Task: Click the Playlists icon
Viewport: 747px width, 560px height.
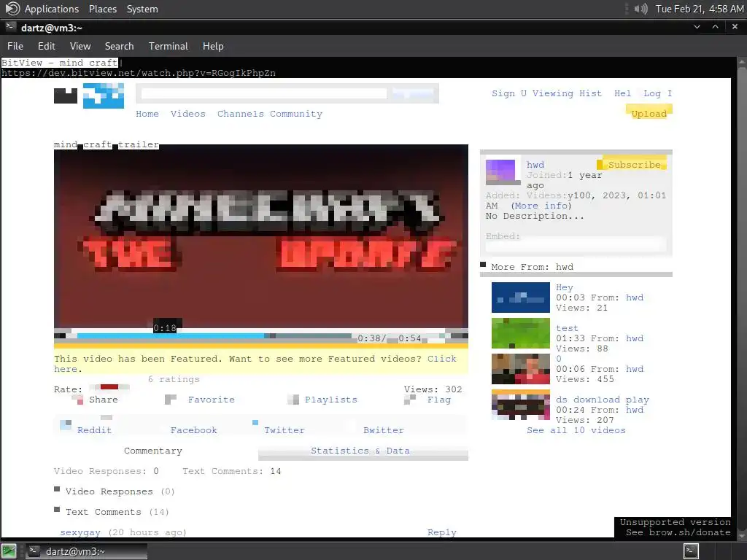Action: pyautogui.click(x=293, y=400)
